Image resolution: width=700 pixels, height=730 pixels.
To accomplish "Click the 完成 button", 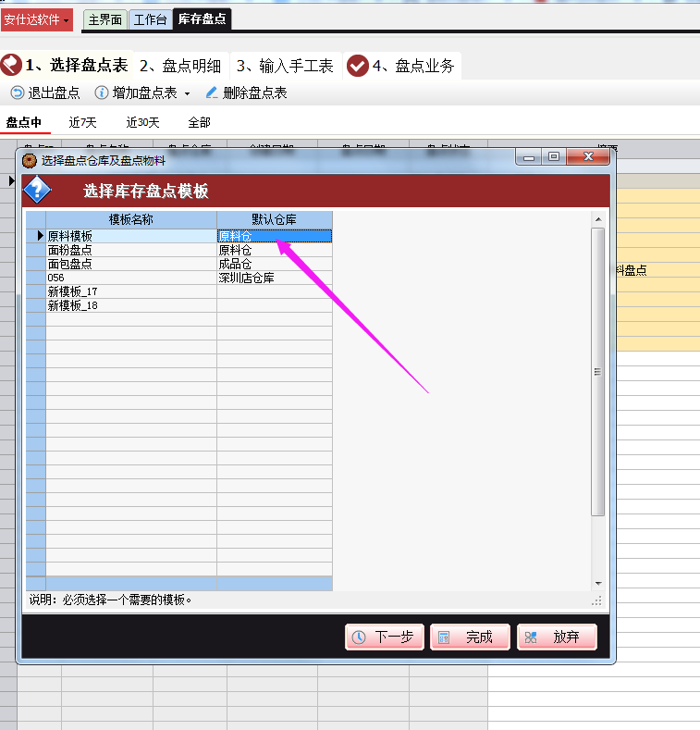I will click(x=470, y=637).
